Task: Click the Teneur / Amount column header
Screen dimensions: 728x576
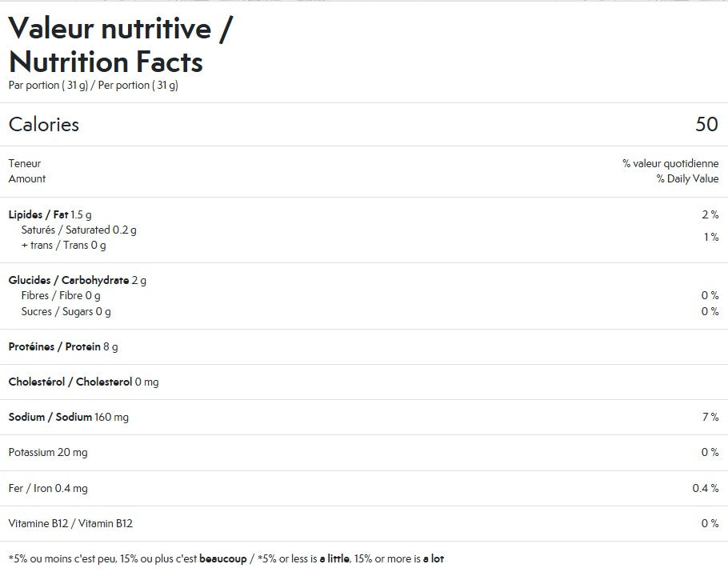Action: [x=27, y=171]
